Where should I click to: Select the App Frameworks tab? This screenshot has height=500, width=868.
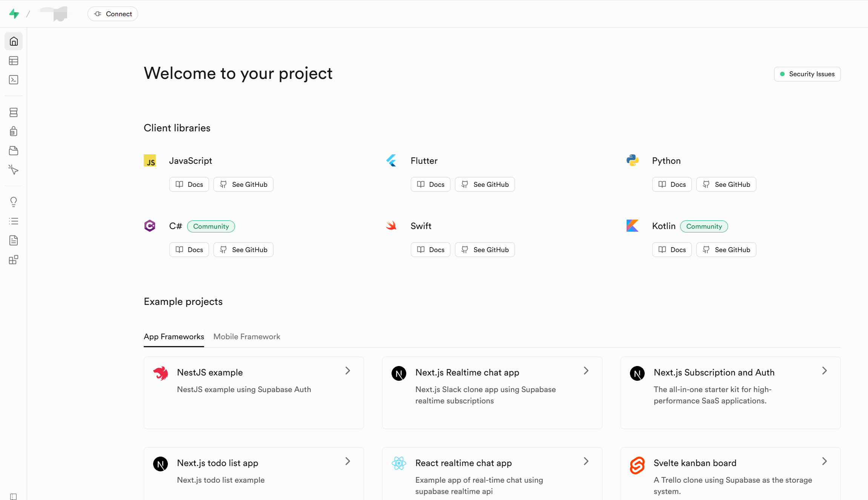[174, 337]
